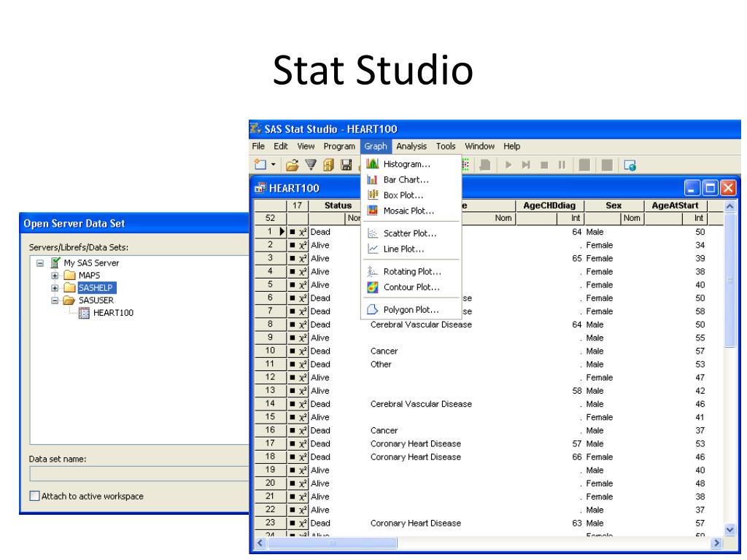Click the New workspace toolbar icon
The image size is (747, 560).
point(260,165)
